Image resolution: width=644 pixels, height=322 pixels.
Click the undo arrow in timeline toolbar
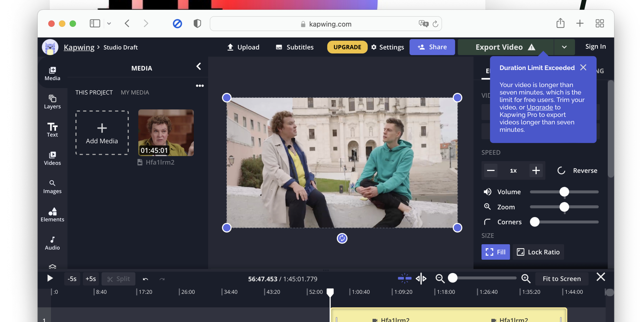point(145,279)
